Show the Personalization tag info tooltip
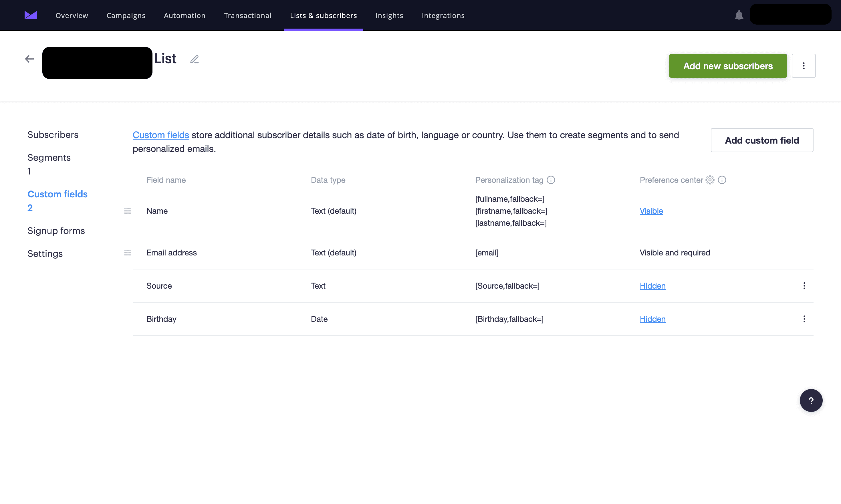Image resolution: width=841 pixels, height=504 pixels. tap(551, 180)
